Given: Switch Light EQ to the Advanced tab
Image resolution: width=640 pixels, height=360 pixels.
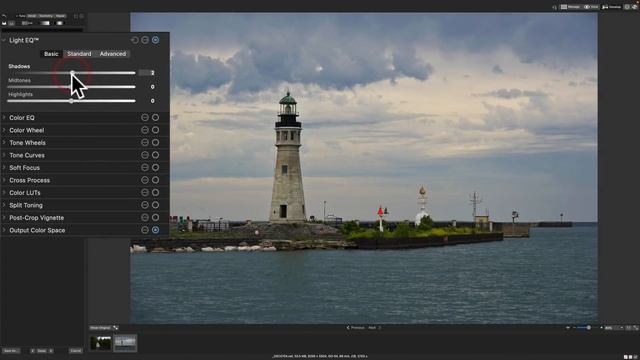Looking at the screenshot, I should (x=113, y=54).
